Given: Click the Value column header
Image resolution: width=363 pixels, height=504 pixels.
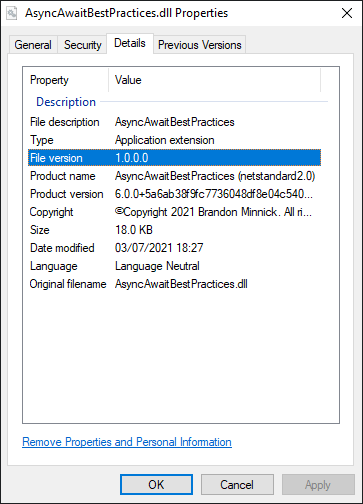Looking at the screenshot, I should coord(128,80).
